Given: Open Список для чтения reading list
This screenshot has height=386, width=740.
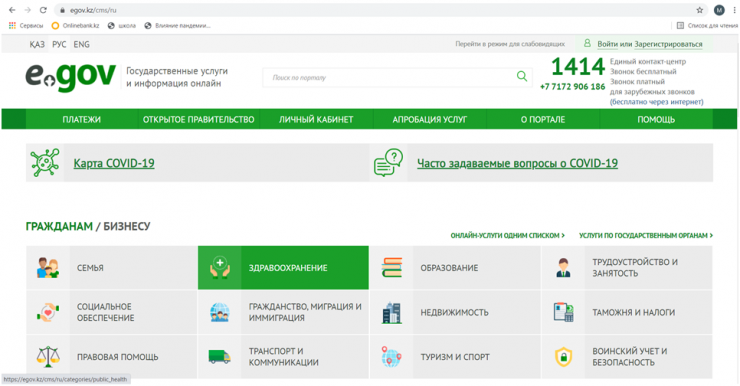Looking at the screenshot, I should (x=707, y=25).
